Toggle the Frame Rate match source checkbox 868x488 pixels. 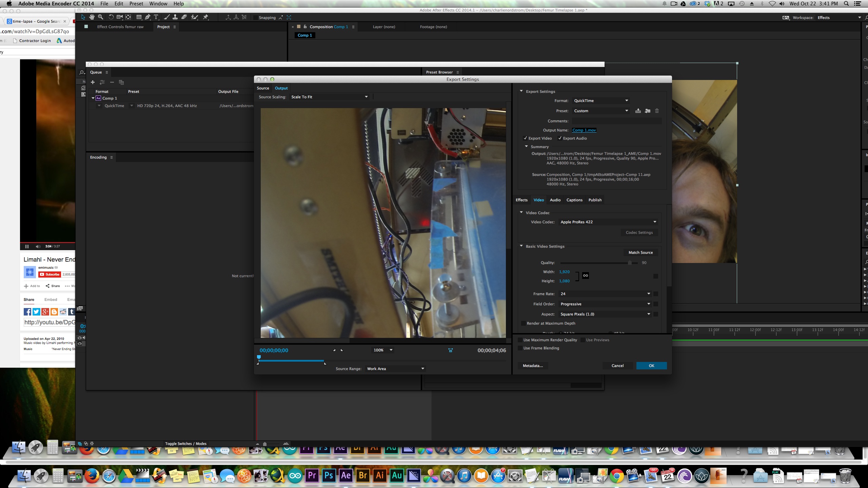click(x=656, y=294)
